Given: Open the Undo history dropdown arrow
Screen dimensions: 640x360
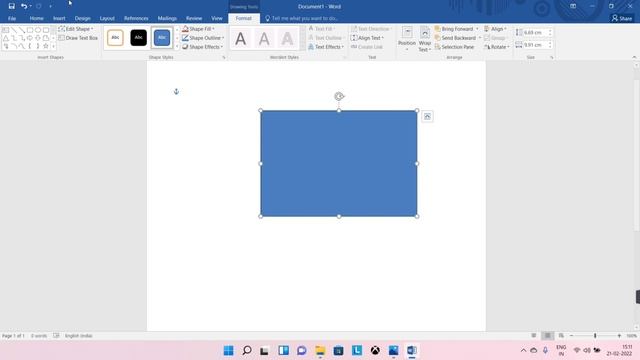Looking at the screenshot, I should pyautogui.click(x=31, y=6).
